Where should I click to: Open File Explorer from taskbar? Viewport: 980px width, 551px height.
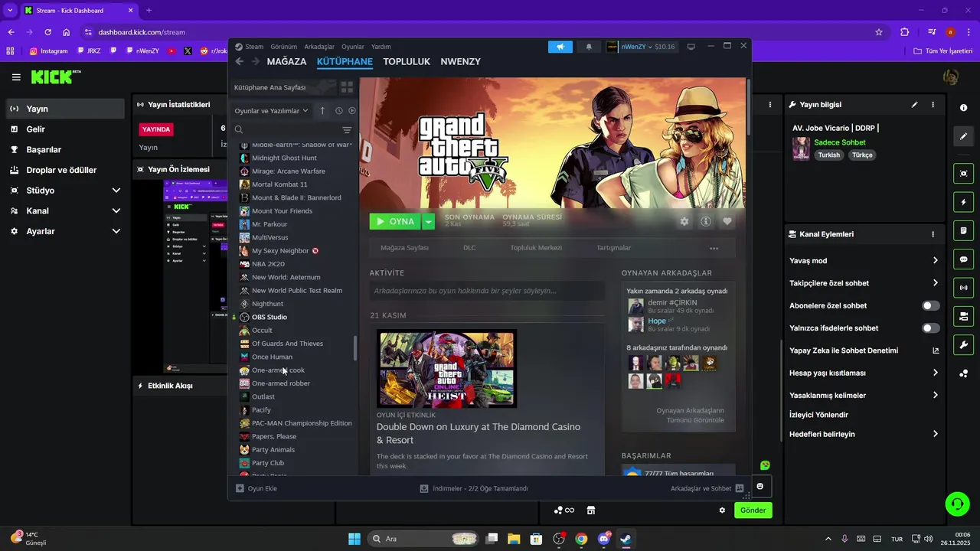(514, 539)
